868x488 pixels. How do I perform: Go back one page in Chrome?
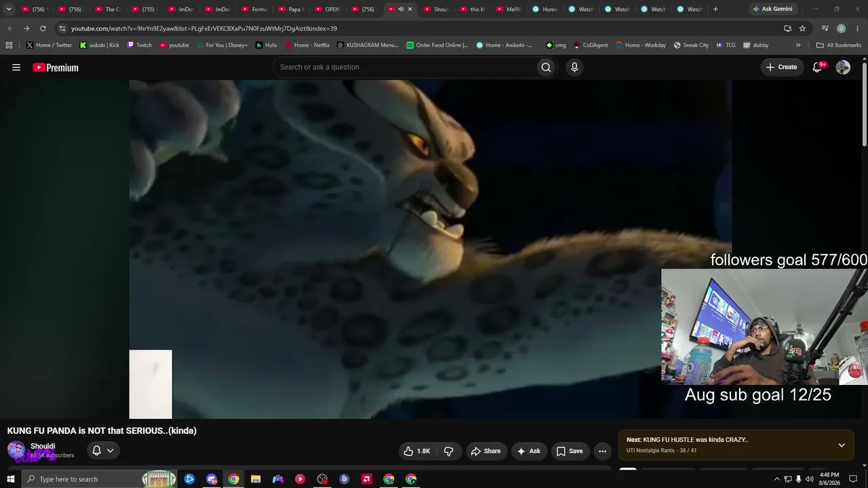(x=10, y=28)
